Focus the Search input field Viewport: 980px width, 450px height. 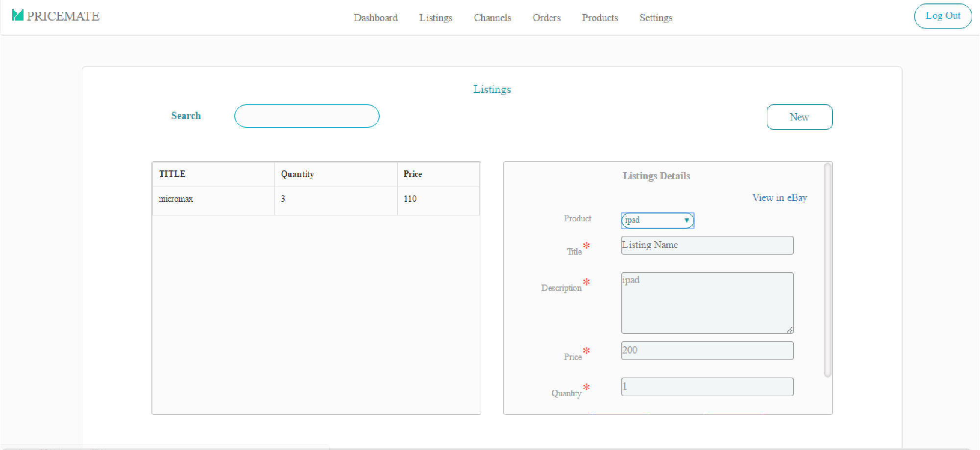click(x=307, y=116)
